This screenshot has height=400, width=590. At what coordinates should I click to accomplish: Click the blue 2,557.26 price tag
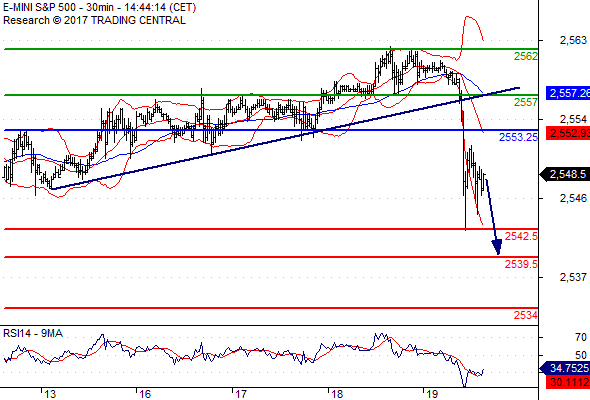click(x=568, y=93)
